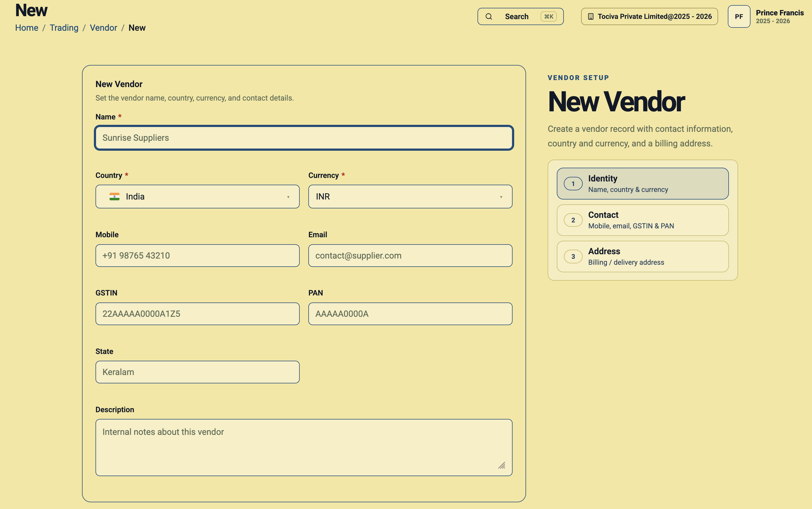Image resolution: width=812 pixels, height=509 pixels.
Task: Click the 2025 - 2026 text under Prince Francis
Action: coord(773,21)
